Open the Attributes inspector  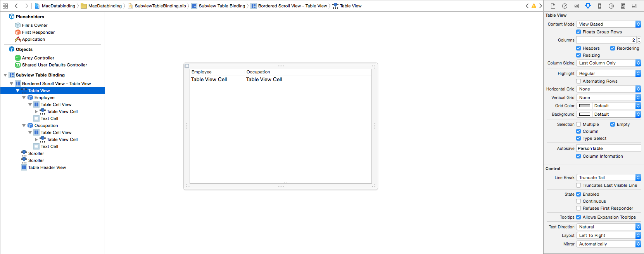(x=588, y=6)
